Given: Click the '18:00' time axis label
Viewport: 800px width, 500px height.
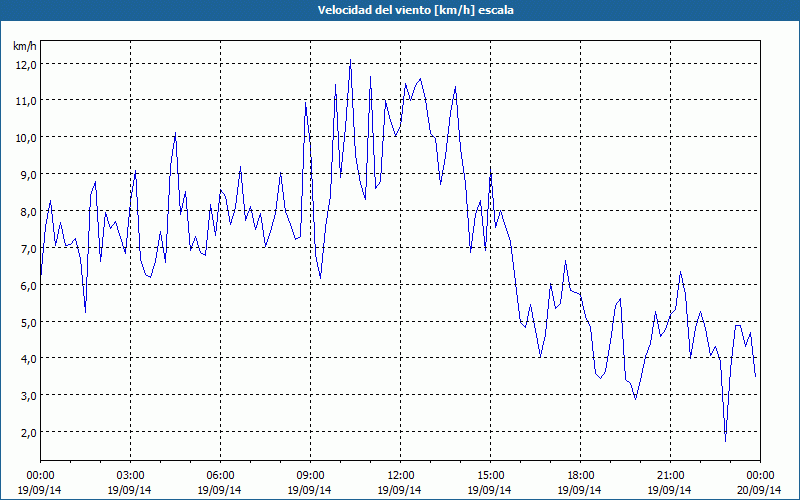Looking at the screenshot, I should coord(580,476).
